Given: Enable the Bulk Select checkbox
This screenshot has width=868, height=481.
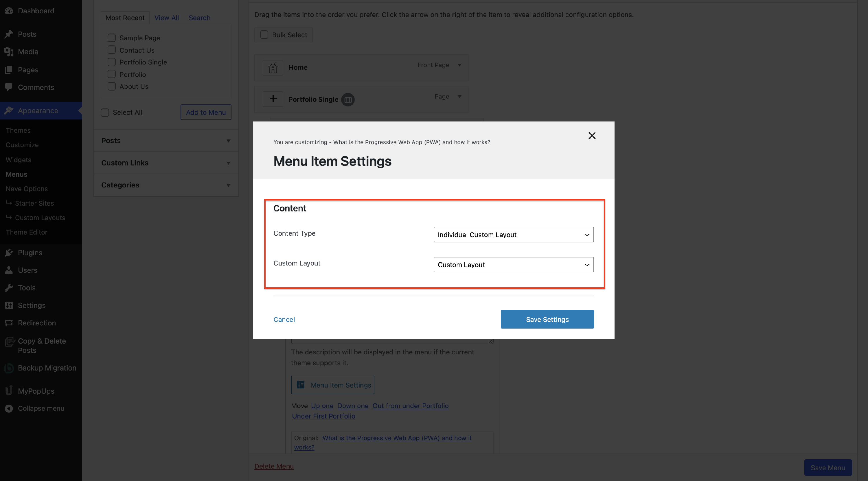Looking at the screenshot, I should (x=264, y=35).
